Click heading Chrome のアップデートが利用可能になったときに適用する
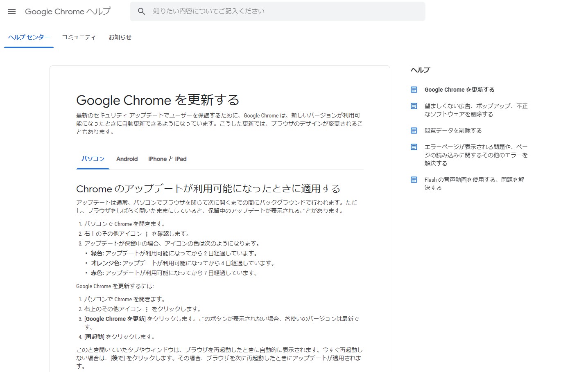588x372 pixels. (208, 189)
